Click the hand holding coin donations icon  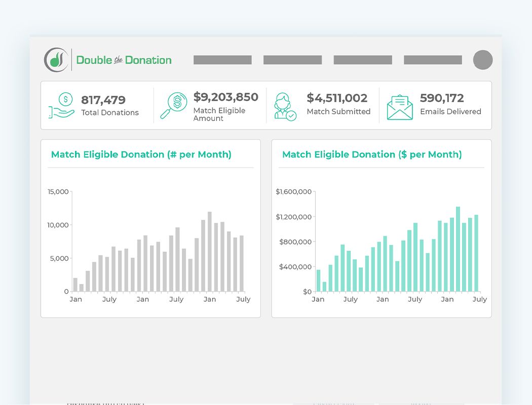(x=61, y=105)
